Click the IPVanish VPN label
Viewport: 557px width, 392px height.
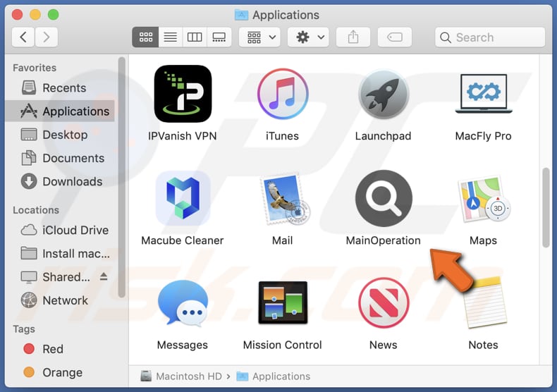(x=182, y=136)
